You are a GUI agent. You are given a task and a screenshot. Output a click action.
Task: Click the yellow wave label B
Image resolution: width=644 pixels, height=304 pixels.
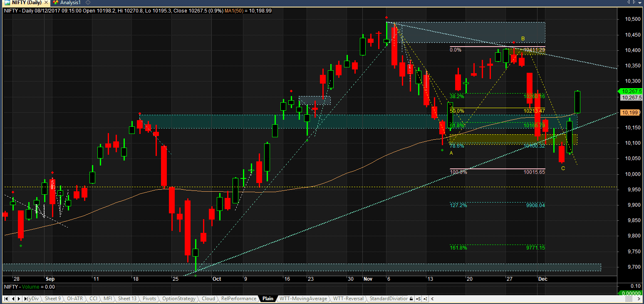pyautogui.click(x=523, y=39)
